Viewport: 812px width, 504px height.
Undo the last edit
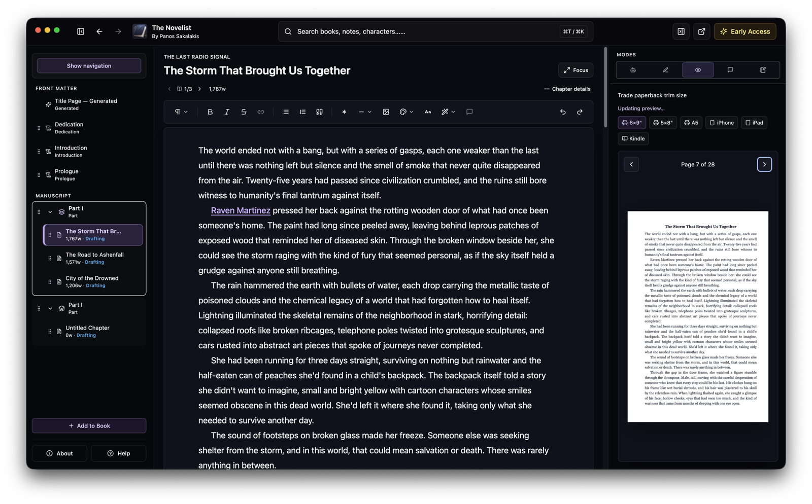(x=563, y=112)
